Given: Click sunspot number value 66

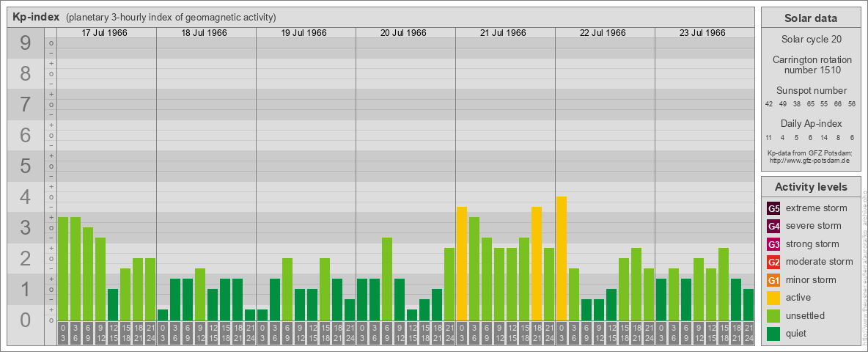Looking at the screenshot, I should point(838,103).
